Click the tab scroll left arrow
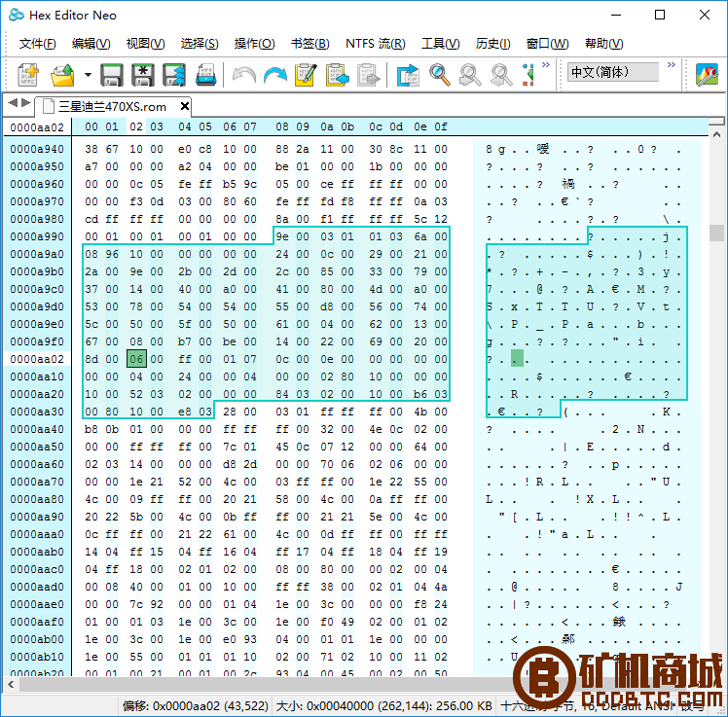 [13, 102]
